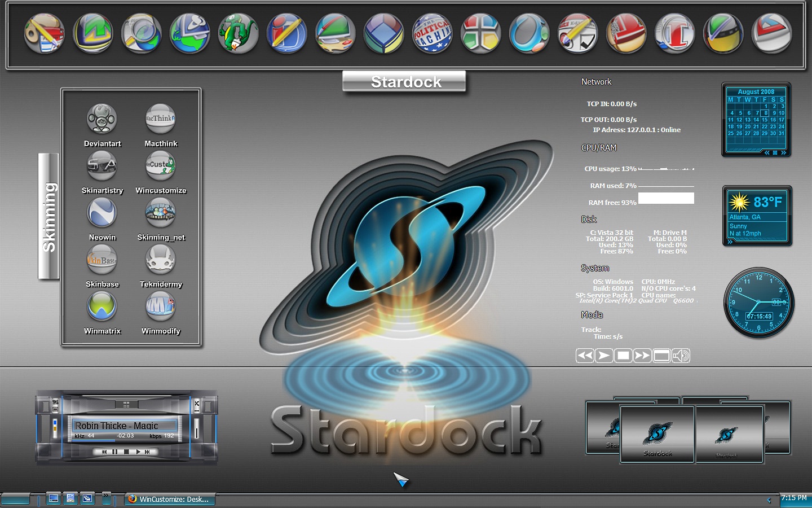This screenshot has width=812, height=508.
Task: Open the Winmodify shortcut
Action: tap(161, 313)
